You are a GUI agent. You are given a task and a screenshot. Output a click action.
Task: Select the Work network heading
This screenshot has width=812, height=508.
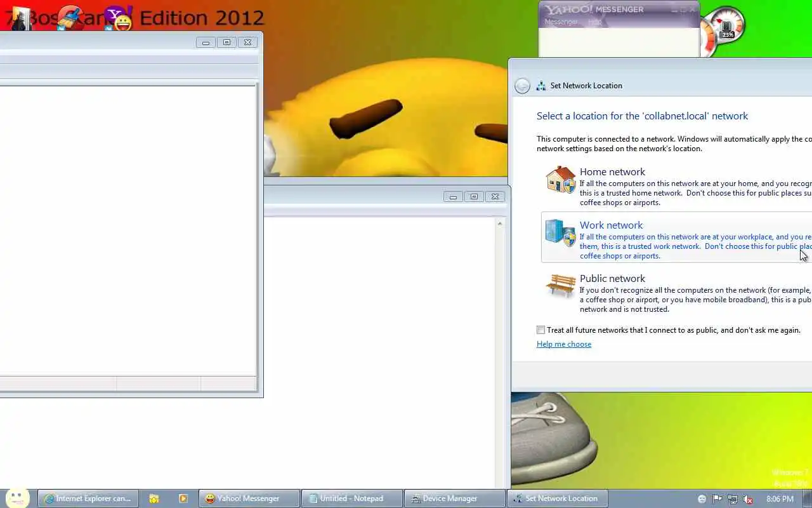[611, 225]
